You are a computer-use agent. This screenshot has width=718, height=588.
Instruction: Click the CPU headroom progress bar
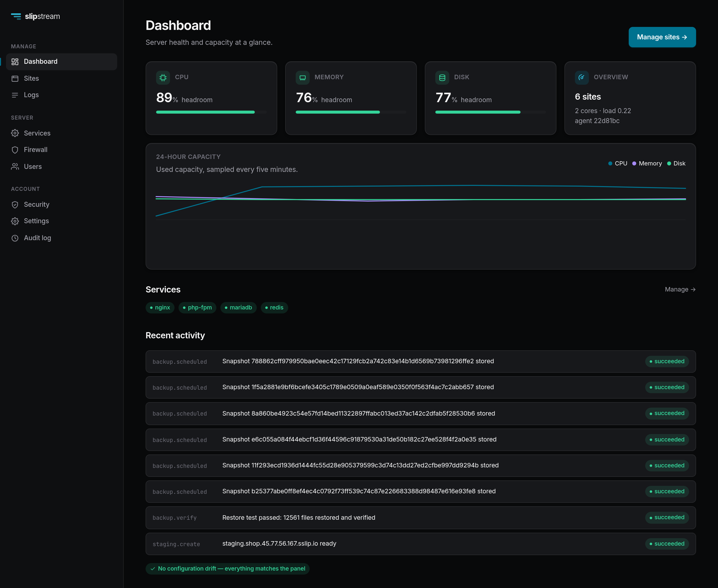(x=211, y=112)
